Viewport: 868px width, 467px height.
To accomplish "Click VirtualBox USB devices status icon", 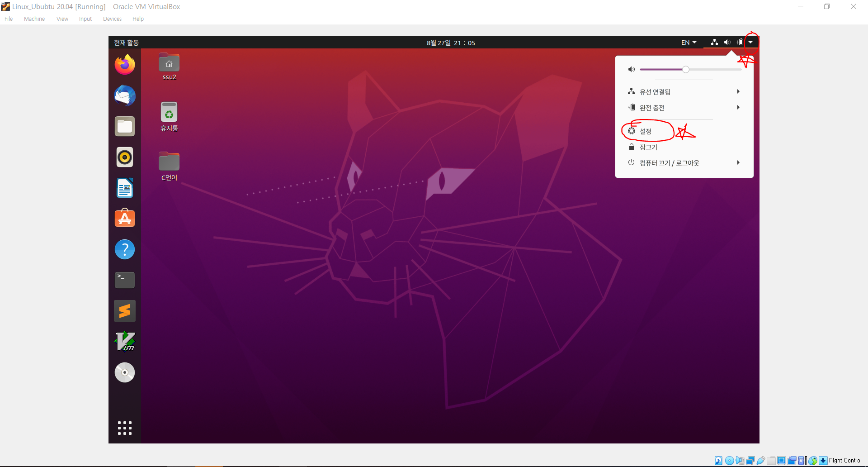I will pyautogui.click(x=761, y=461).
